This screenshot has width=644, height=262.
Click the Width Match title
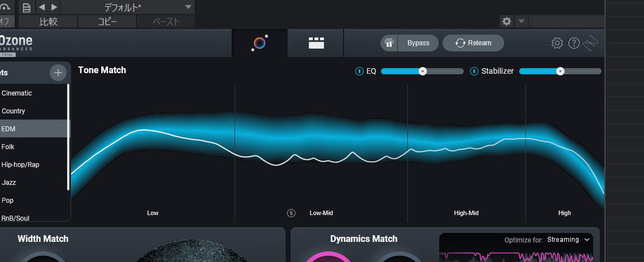click(43, 239)
